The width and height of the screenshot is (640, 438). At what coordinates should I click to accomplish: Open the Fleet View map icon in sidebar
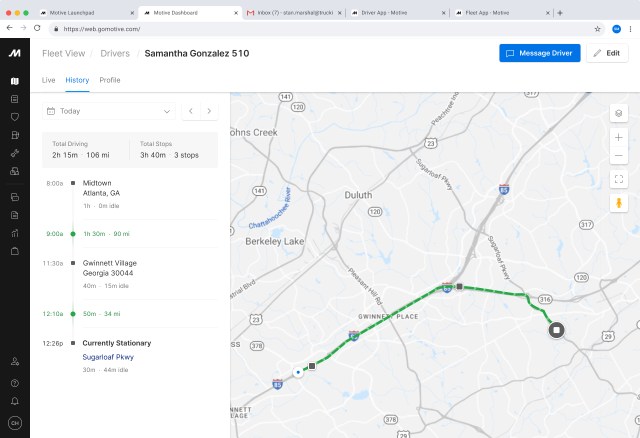click(15, 82)
